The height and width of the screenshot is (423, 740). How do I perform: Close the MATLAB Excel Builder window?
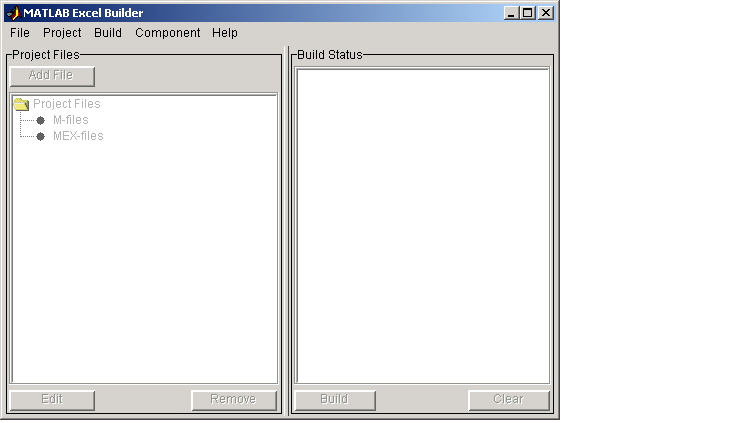pyautogui.click(x=546, y=13)
